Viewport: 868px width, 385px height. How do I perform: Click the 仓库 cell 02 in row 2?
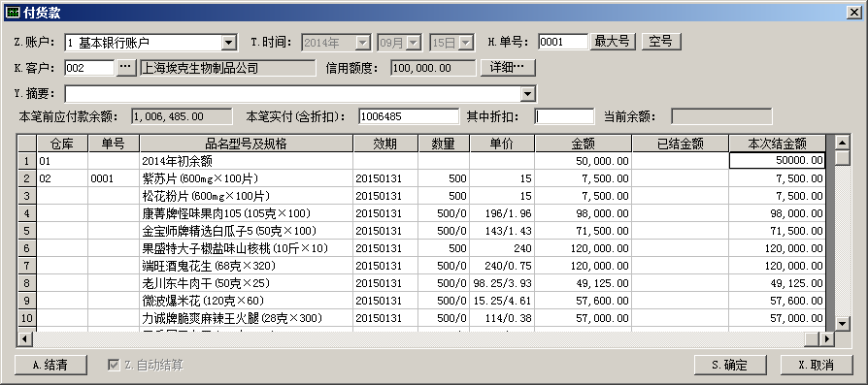(x=62, y=178)
